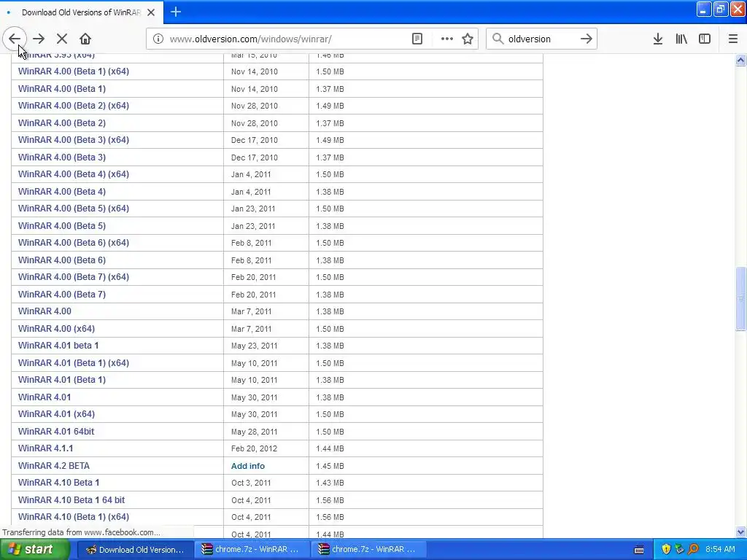Open the WinRAR 4.00 final release link
Image resolution: width=747 pixels, height=560 pixels.
click(x=44, y=311)
